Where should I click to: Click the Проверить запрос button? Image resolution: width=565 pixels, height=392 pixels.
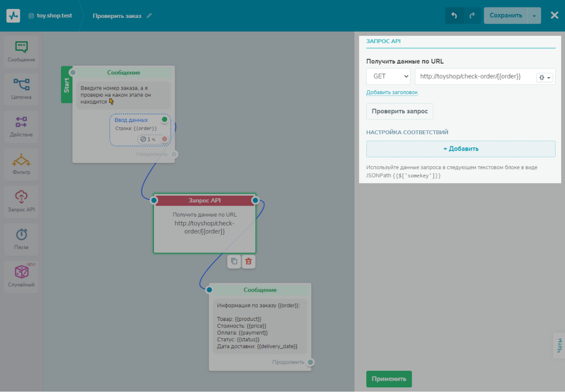pyautogui.click(x=399, y=111)
